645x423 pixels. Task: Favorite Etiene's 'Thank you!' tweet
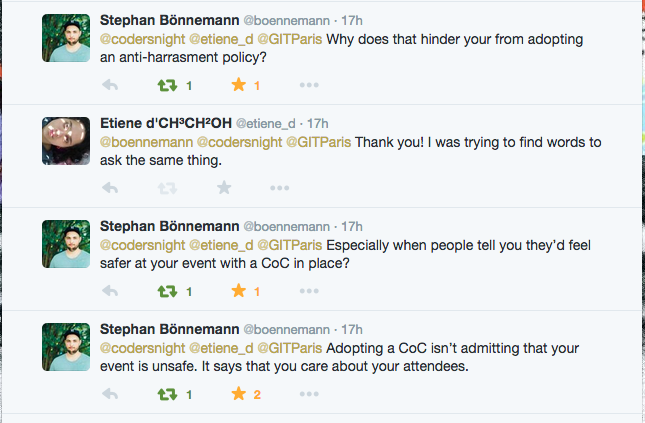[224, 188]
